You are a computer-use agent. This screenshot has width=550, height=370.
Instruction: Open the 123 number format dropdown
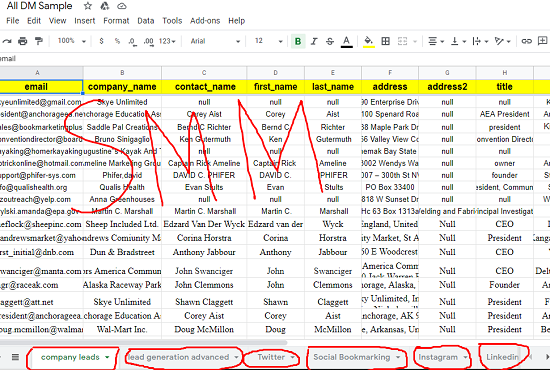point(167,41)
